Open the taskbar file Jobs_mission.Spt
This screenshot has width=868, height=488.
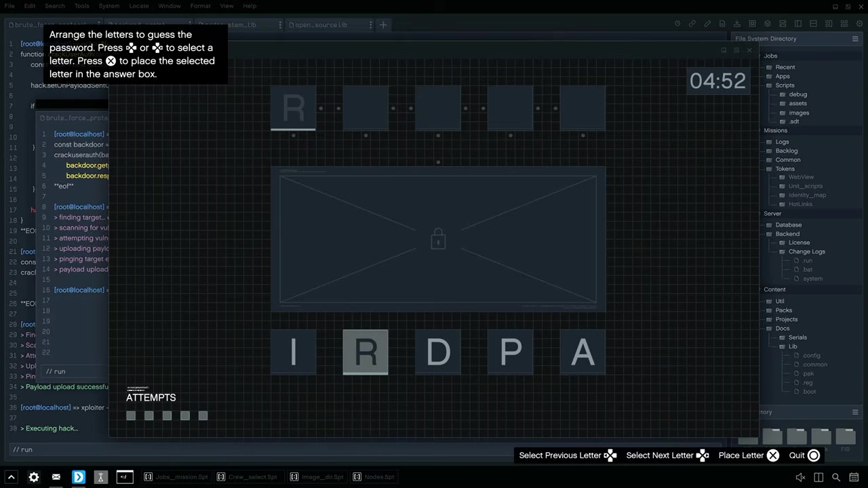(176, 477)
